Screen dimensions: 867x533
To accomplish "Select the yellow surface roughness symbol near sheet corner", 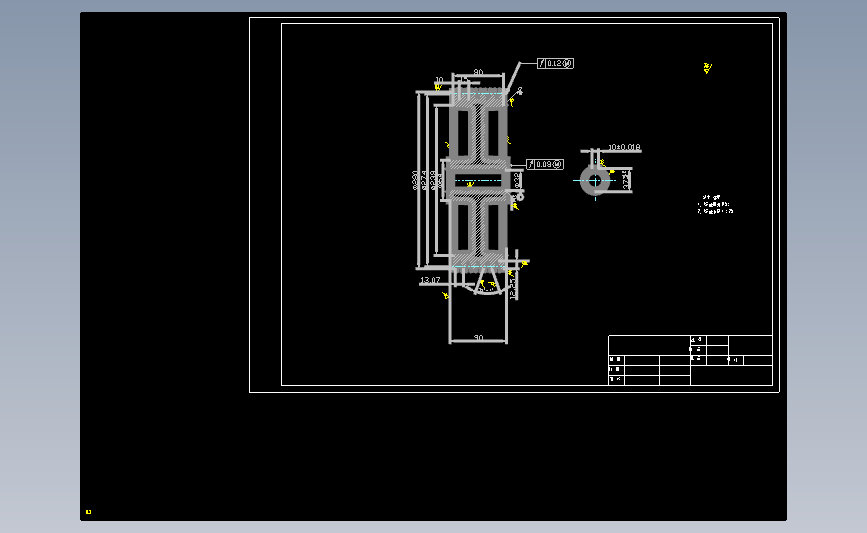I will [x=707, y=68].
